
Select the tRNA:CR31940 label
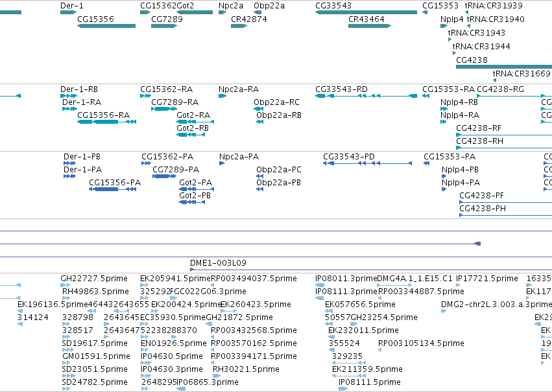point(496,19)
